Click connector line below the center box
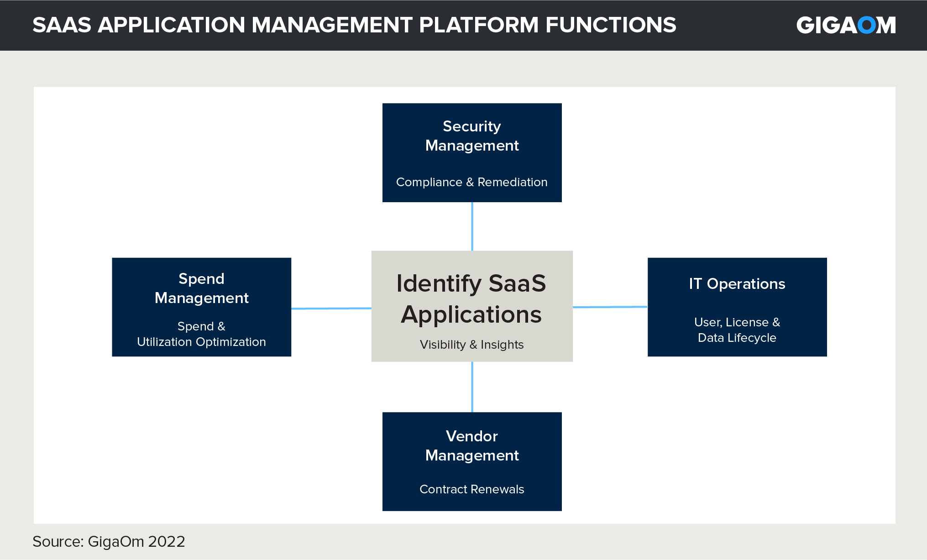Image resolution: width=927 pixels, height=560 pixels. [472, 387]
